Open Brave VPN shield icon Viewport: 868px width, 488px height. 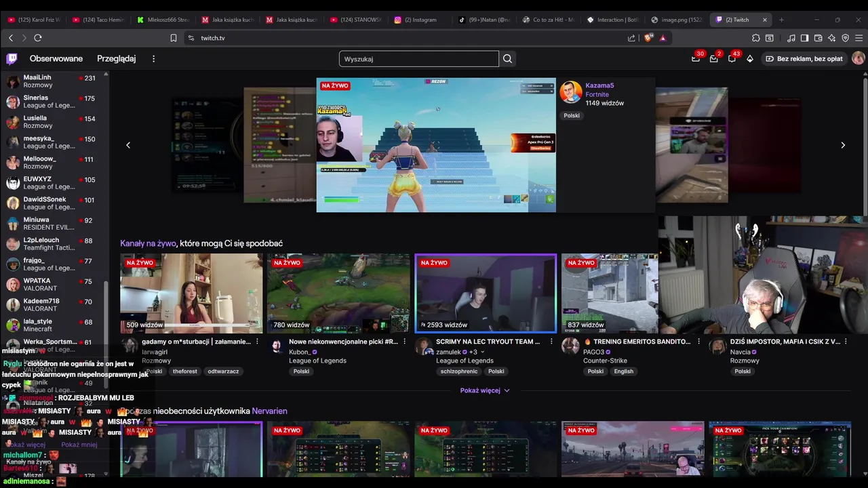click(x=846, y=38)
